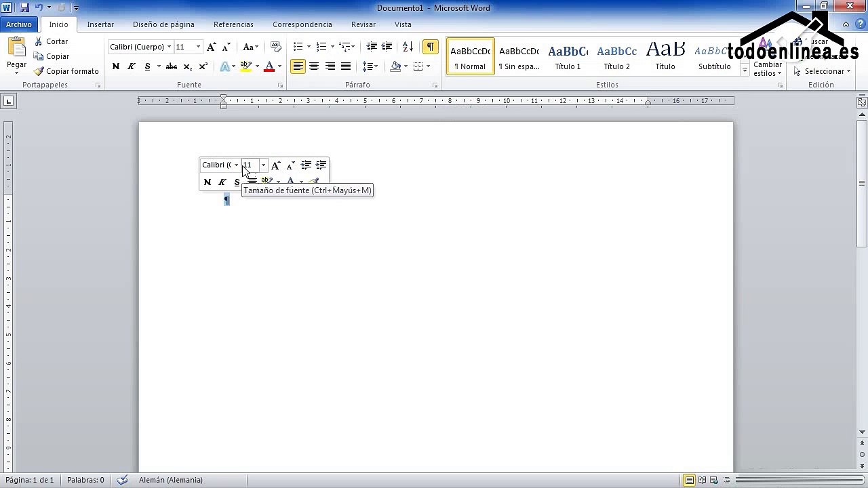This screenshot has width=868, height=488.
Task: Decrease font size in the ribbon
Action: click(226, 47)
